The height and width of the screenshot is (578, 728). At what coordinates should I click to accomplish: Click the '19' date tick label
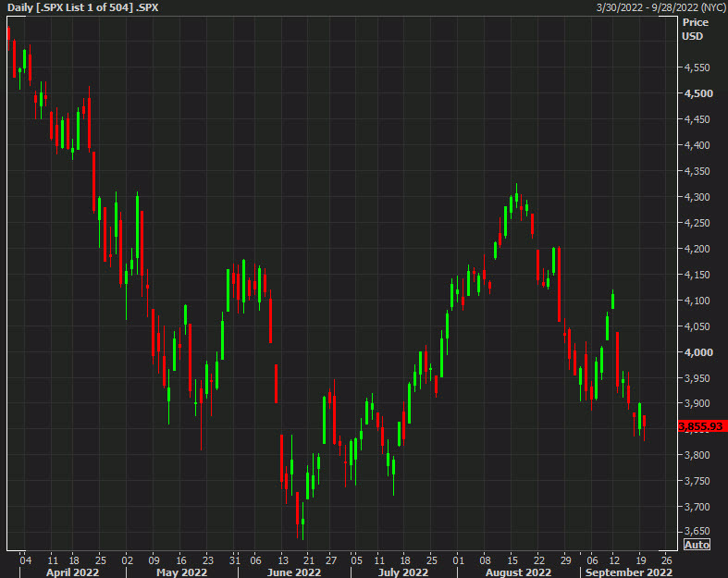click(641, 560)
